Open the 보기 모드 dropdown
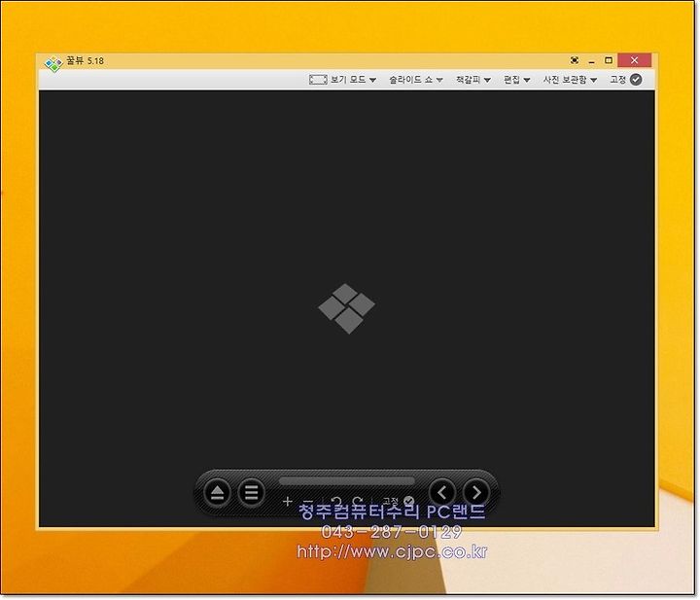 (343, 80)
